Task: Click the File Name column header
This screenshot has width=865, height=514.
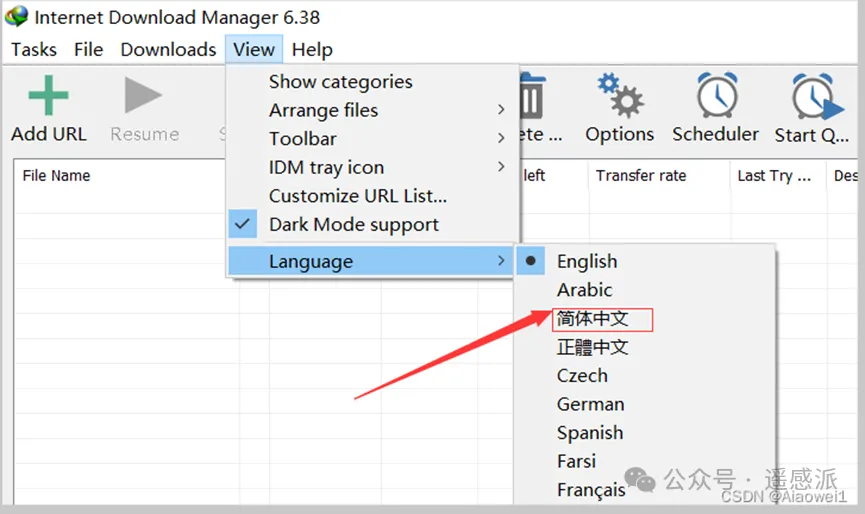Action: pyautogui.click(x=56, y=175)
